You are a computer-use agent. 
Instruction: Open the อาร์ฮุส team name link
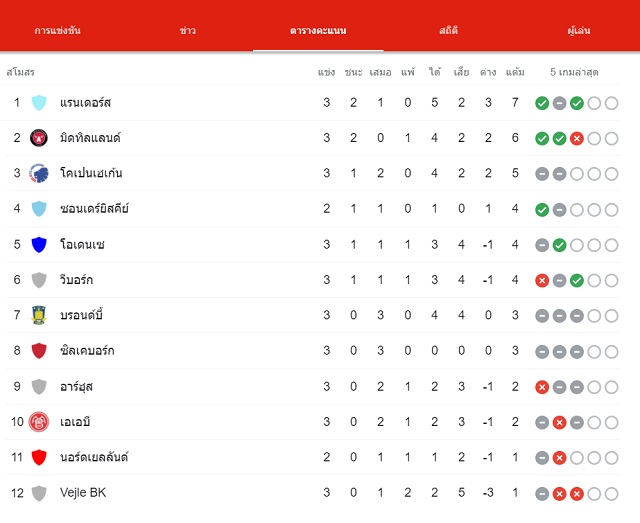[76, 386]
